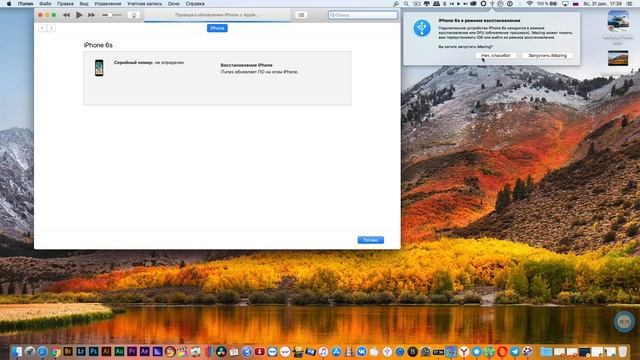Open the Управление menu
Image resolution: width=640 pixels, height=360 pixels.
click(x=107, y=4)
